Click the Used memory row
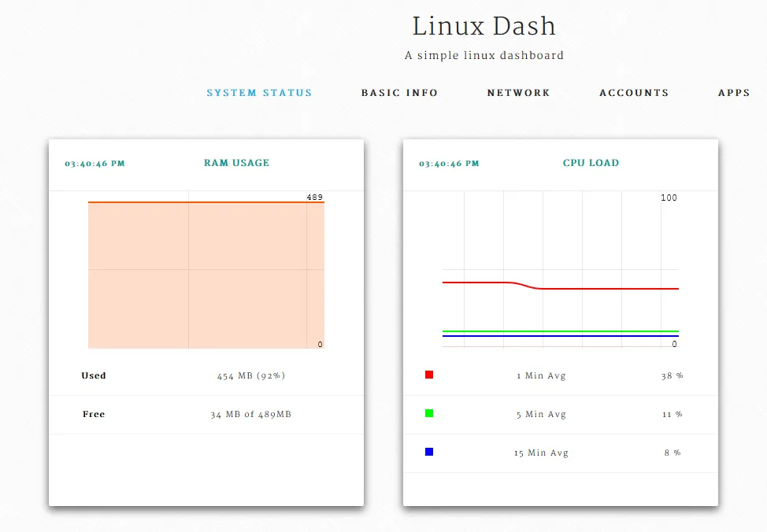 click(205, 375)
